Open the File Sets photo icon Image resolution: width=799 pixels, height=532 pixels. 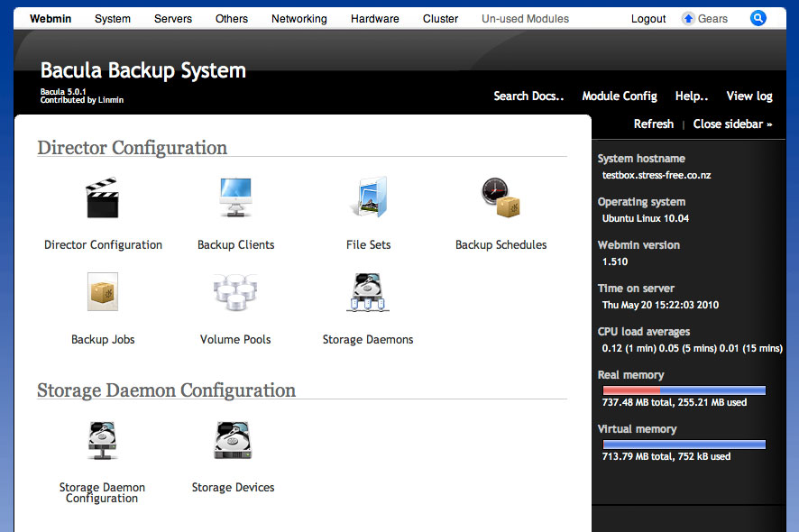coord(368,197)
